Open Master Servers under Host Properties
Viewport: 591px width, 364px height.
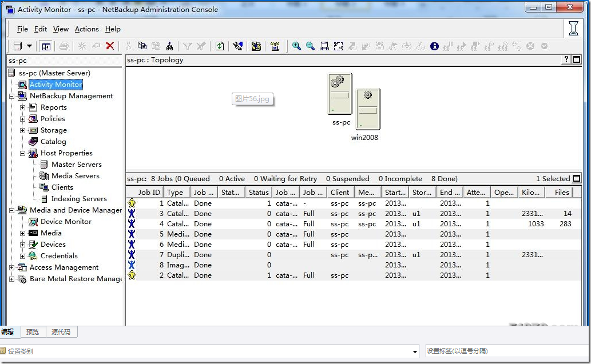pyautogui.click(x=77, y=165)
